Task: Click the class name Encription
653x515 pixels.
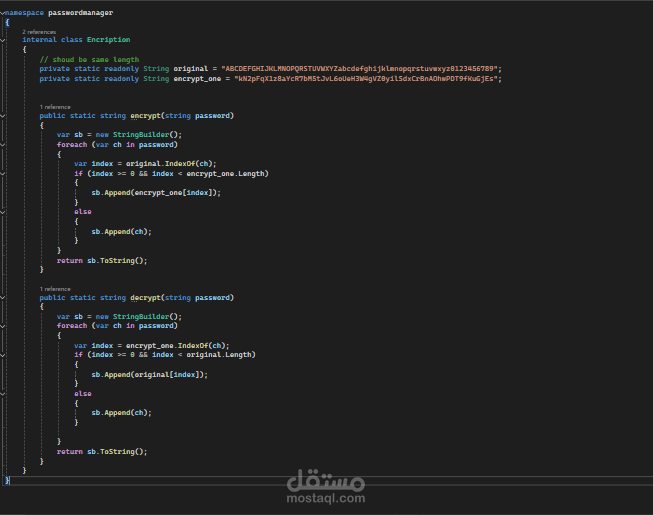Action: click(x=108, y=40)
